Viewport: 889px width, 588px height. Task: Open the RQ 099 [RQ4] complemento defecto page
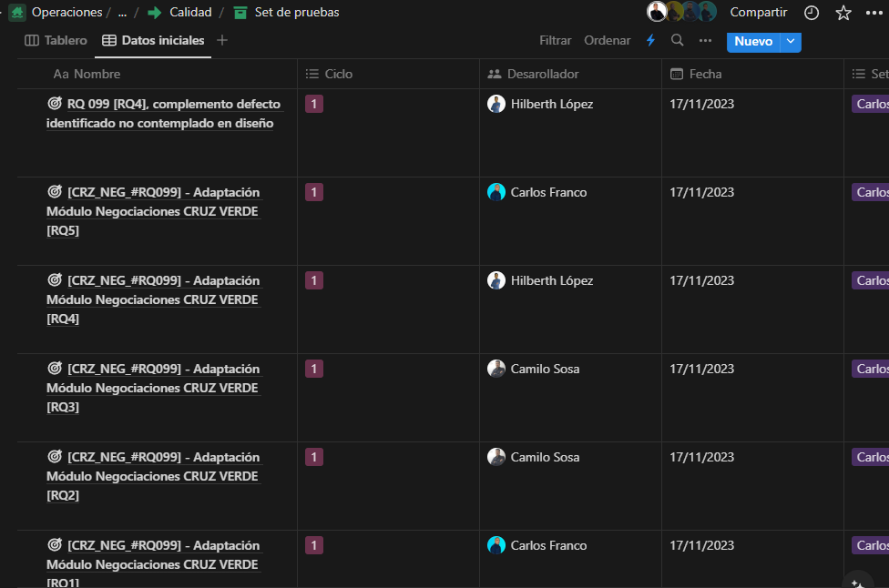(x=173, y=104)
